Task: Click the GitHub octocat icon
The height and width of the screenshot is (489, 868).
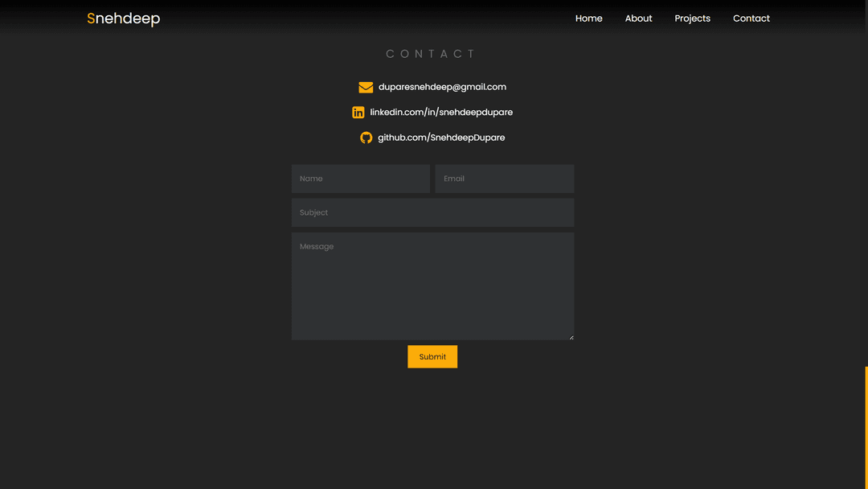Action: (366, 138)
